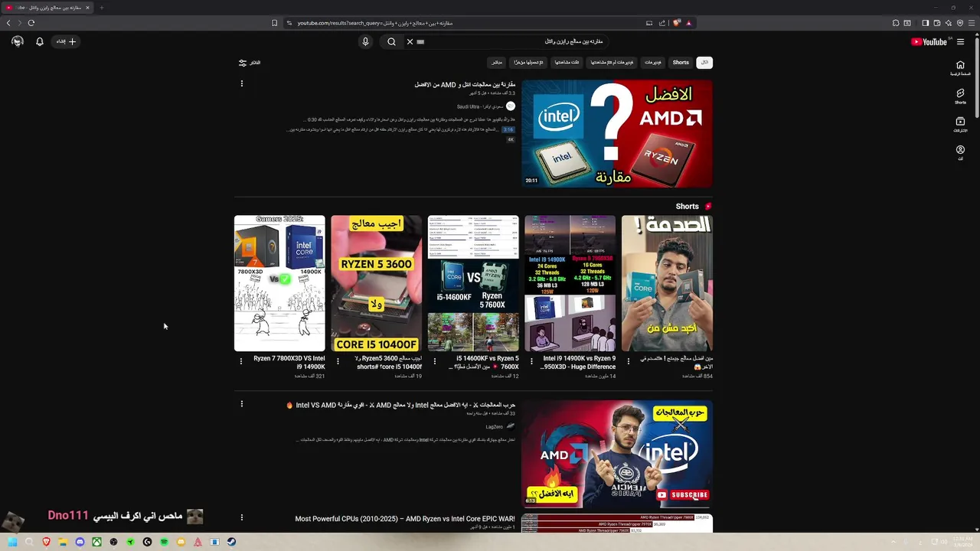Click the browser address bar URL
Image resolution: width=980 pixels, height=551 pixels.
pyautogui.click(x=375, y=23)
